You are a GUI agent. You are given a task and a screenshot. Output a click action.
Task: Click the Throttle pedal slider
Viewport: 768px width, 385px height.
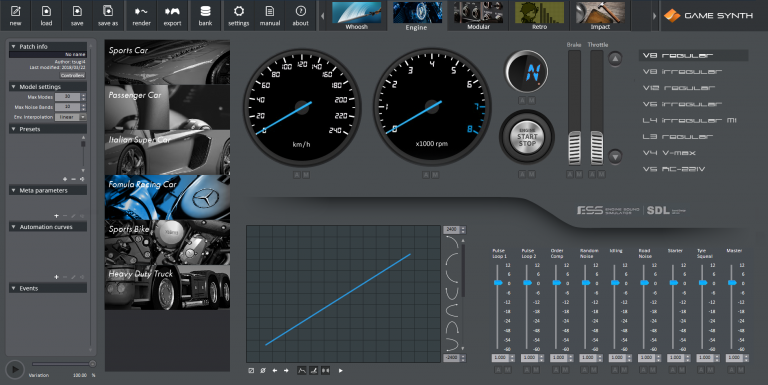click(x=597, y=148)
